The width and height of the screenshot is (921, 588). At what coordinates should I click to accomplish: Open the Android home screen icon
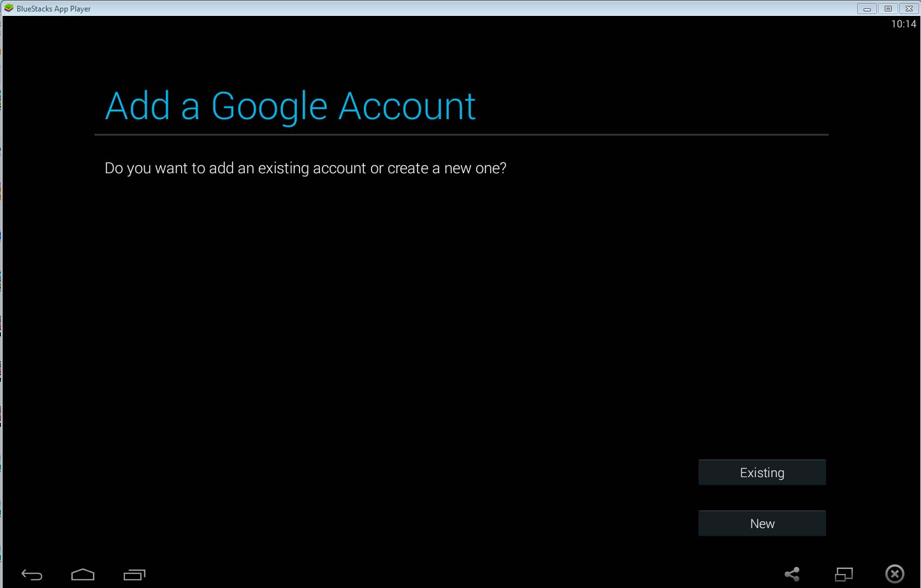coord(83,575)
